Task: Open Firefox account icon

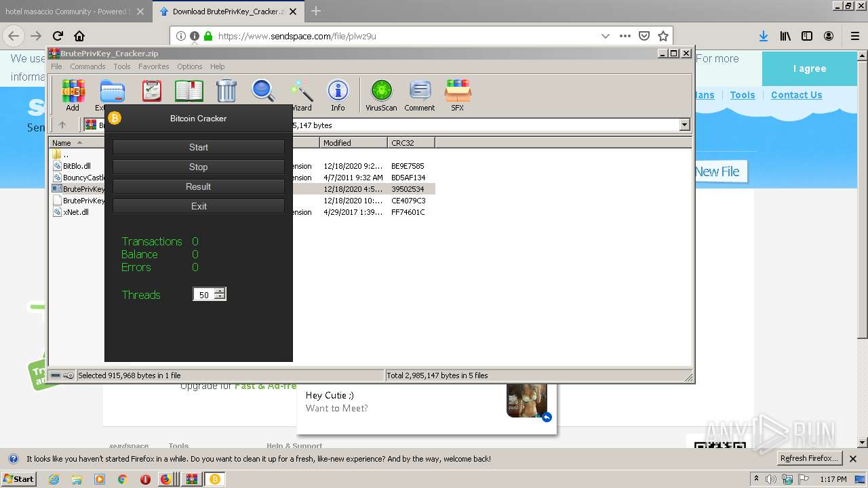Action: (x=829, y=36)
